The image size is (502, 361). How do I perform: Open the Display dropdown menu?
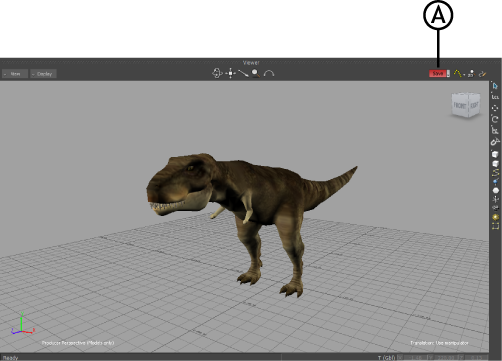pos(43,74)
